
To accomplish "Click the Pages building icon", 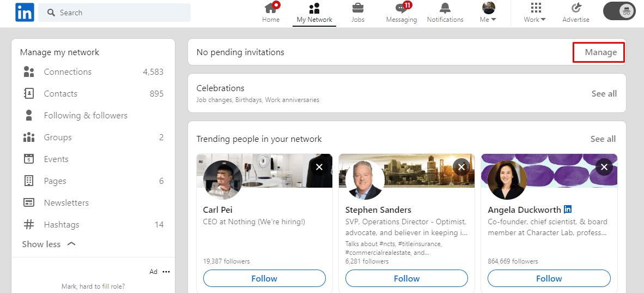I will [x=29, y=181].
